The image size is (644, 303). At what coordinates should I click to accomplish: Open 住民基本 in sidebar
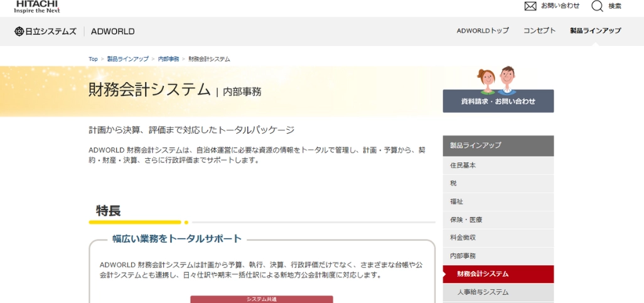pyautogui.click(x=498, y=166)
